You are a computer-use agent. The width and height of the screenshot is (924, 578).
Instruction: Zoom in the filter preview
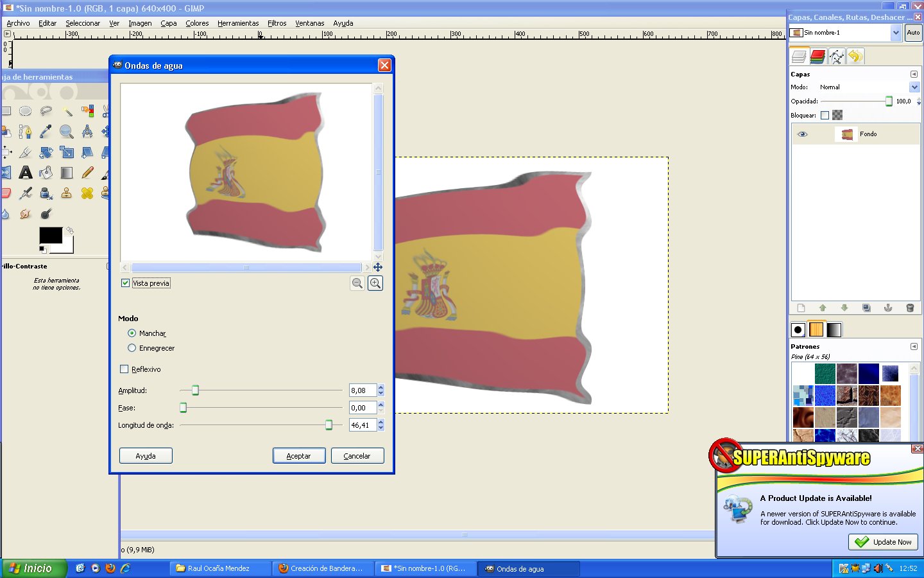pyautogui.click(x=375, y=283)
